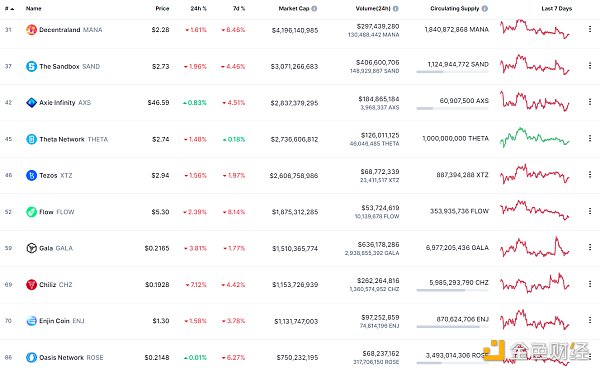Sort table by rank number column

tap(9, 8)
